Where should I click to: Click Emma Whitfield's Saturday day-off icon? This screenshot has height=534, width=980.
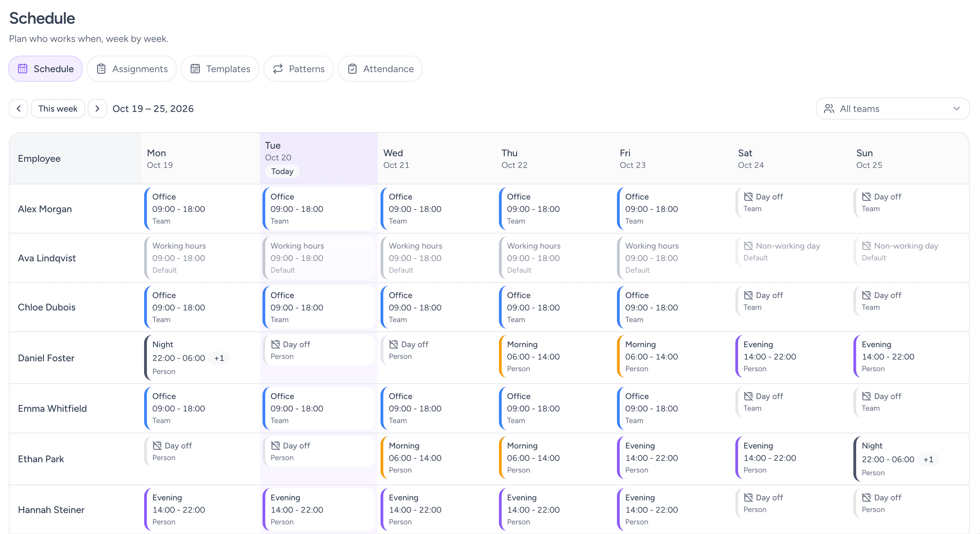(x=748, y=396)
